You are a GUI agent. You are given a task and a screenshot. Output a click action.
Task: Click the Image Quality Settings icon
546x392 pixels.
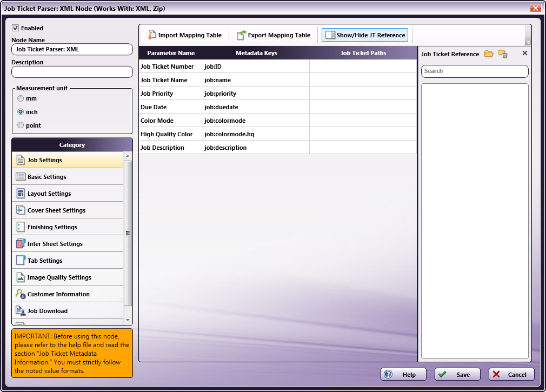(21, 277)
